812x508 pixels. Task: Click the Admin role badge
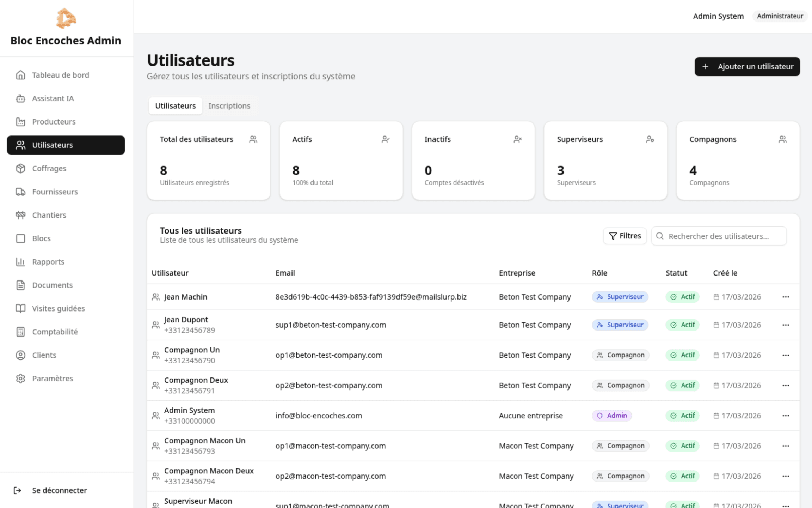(612, 416)
